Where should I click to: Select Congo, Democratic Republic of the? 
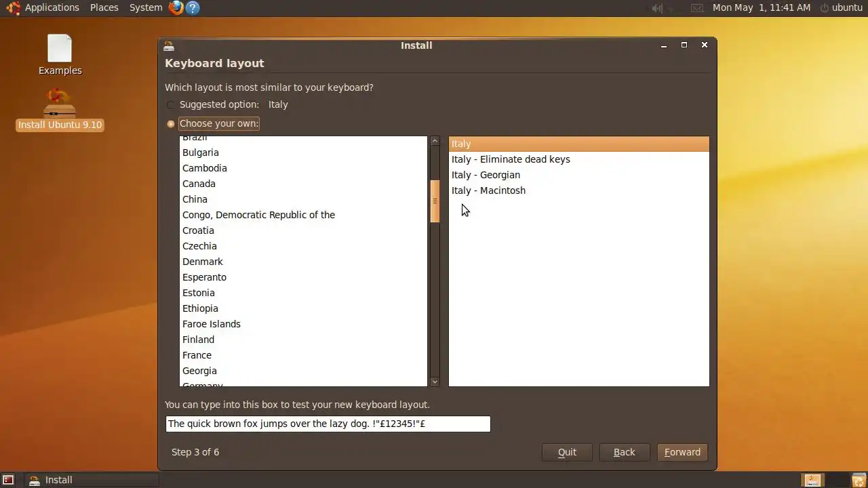303,215
